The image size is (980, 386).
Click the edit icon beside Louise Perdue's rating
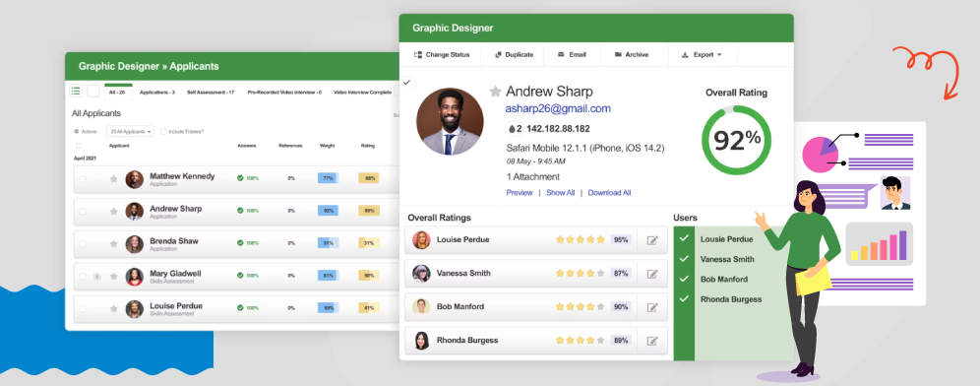click(x=652, y=240)
